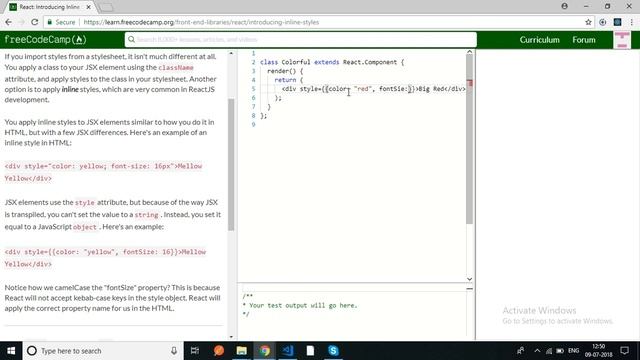The height and width of the screenshot is (360, 640).
Task: Click the Cortana search box
Action: 102,351
